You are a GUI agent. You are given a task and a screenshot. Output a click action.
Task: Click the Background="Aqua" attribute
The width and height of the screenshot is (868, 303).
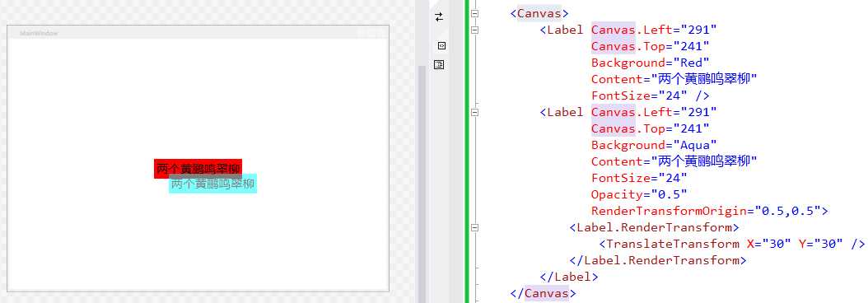click(655, 145)
